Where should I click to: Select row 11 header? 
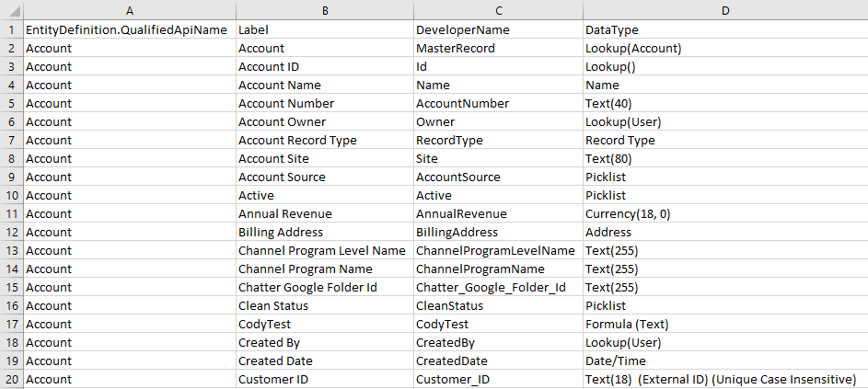pyautogui.click(x=12, y=213)
